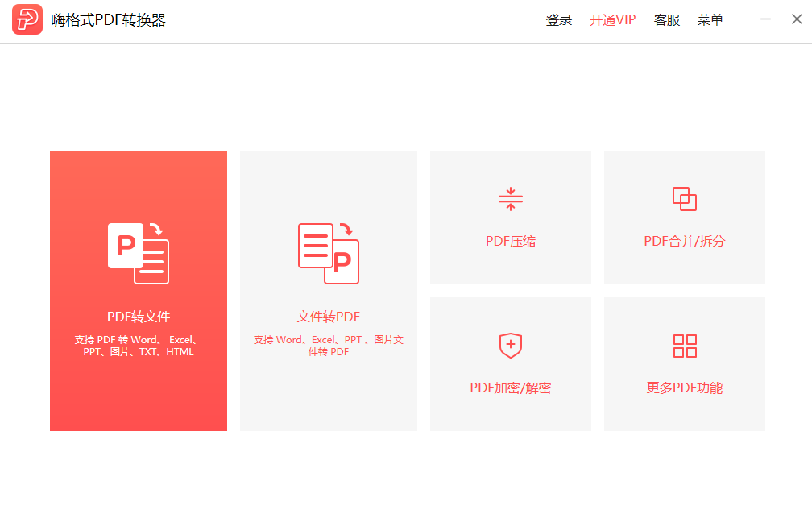Click the 登录 login link

click(x=559, y=19)
